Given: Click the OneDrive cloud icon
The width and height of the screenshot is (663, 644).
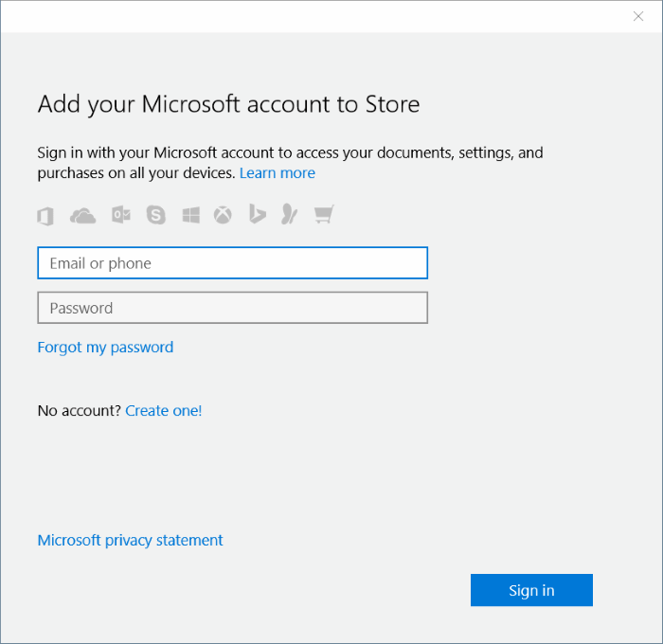Looking at the screenshot, I should click(83, 216).
